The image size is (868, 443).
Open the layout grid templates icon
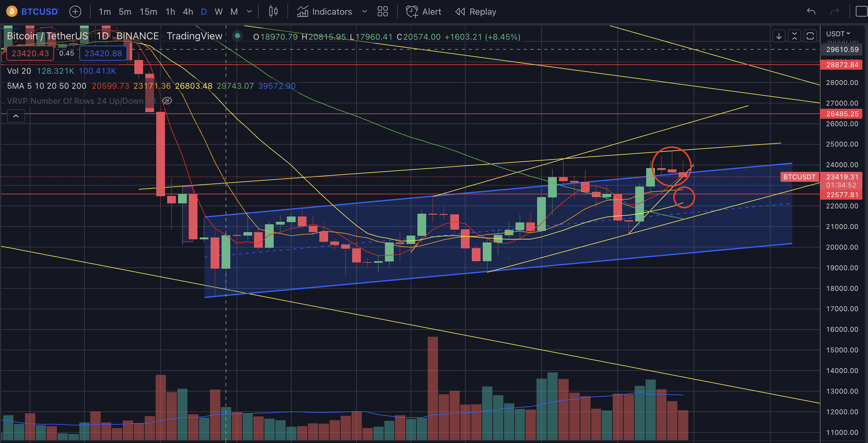point(382,12)
